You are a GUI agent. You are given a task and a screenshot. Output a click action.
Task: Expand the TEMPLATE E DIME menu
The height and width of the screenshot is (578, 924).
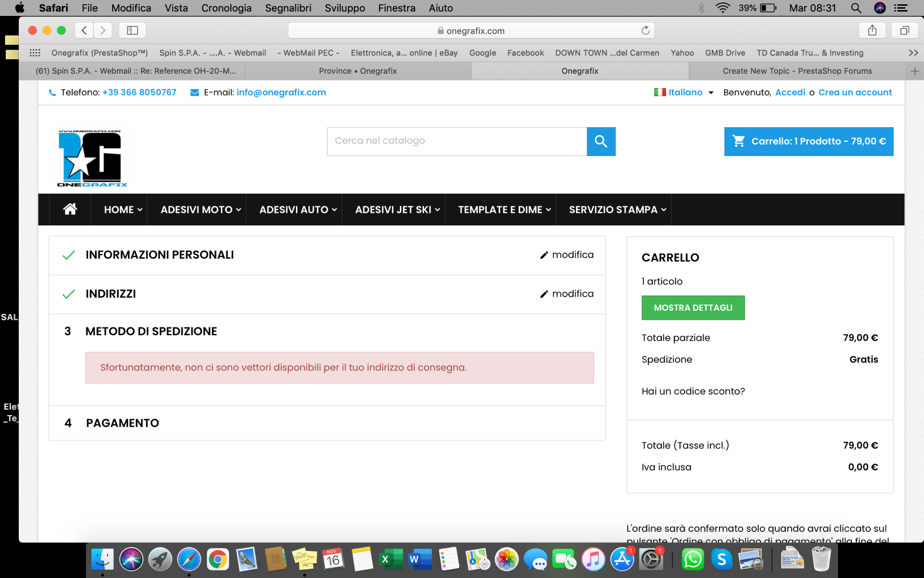tap(504, 210)
